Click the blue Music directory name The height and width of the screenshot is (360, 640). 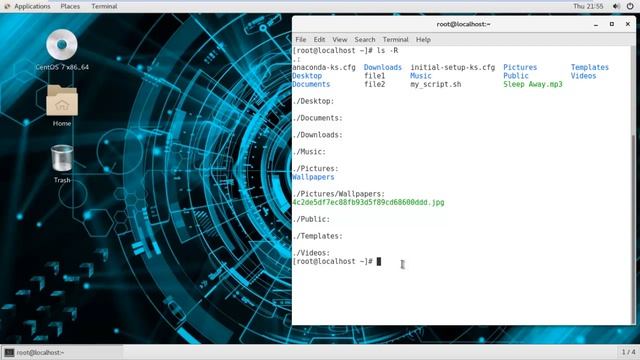421,76
